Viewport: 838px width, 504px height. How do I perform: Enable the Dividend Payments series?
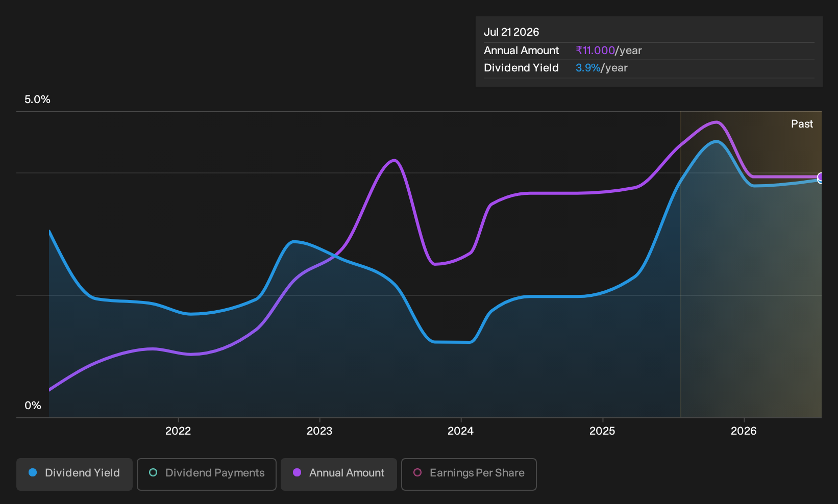tap(207, 474)
